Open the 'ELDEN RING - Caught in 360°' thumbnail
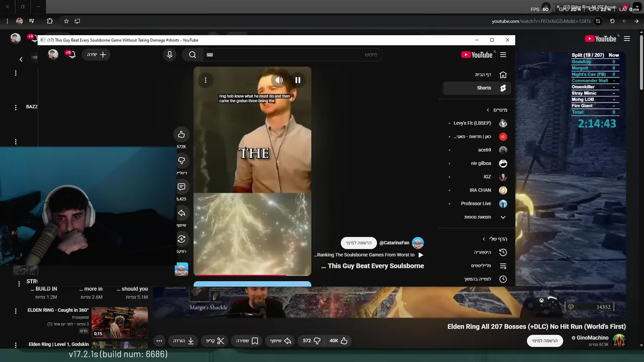 pyautogui.click(x=120, y=322)
